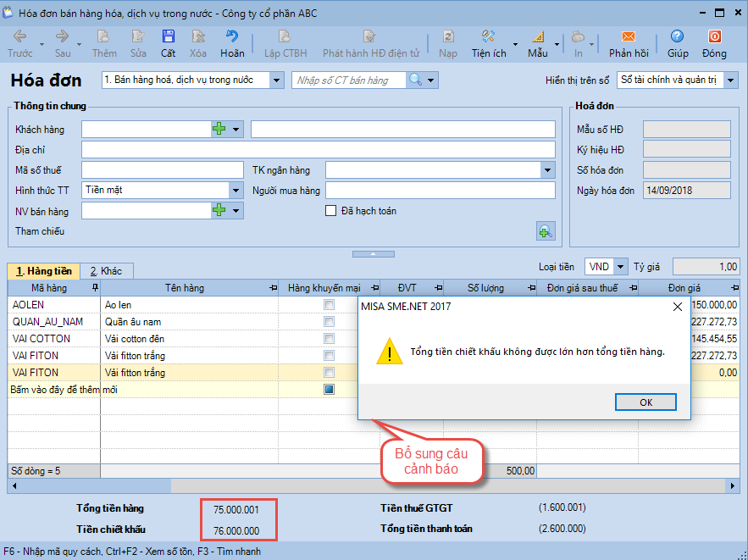The width and height of the screenshot is (748, 560).
Task: Click the Hoãn undo icon
Action: coord(231,37)
